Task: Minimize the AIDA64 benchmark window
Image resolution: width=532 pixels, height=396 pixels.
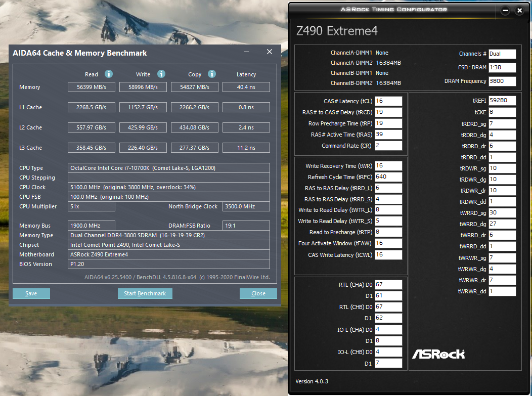Action: coord(246,52)
